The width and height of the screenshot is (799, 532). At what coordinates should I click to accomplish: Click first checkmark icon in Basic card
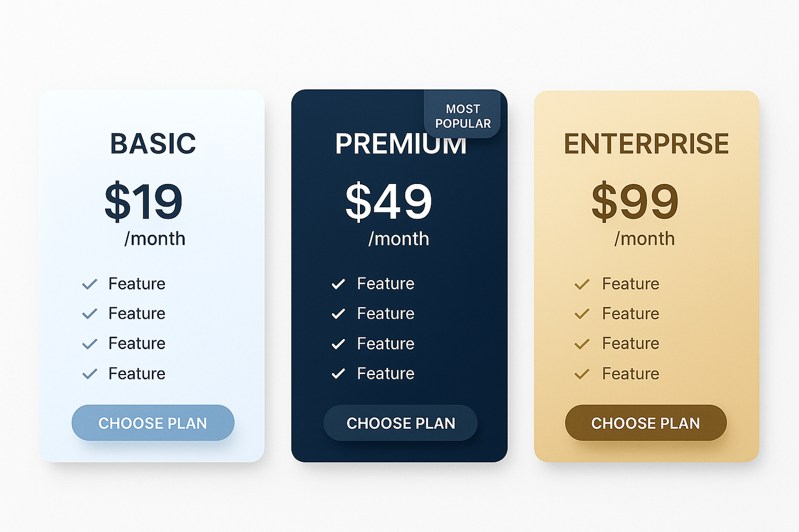[x=90, y=284]
